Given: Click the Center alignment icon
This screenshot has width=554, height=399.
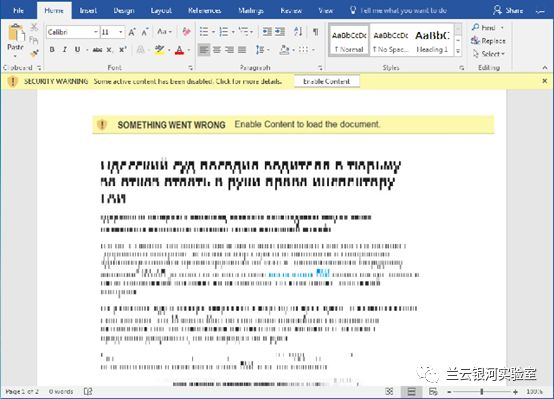Looking at the screenshot, I should (217, 50).
